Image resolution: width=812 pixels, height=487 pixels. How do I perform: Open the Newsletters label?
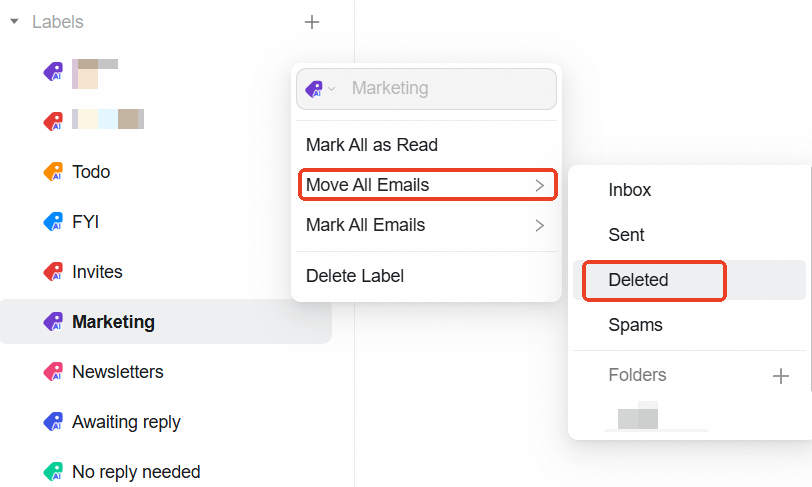point(118,371)
